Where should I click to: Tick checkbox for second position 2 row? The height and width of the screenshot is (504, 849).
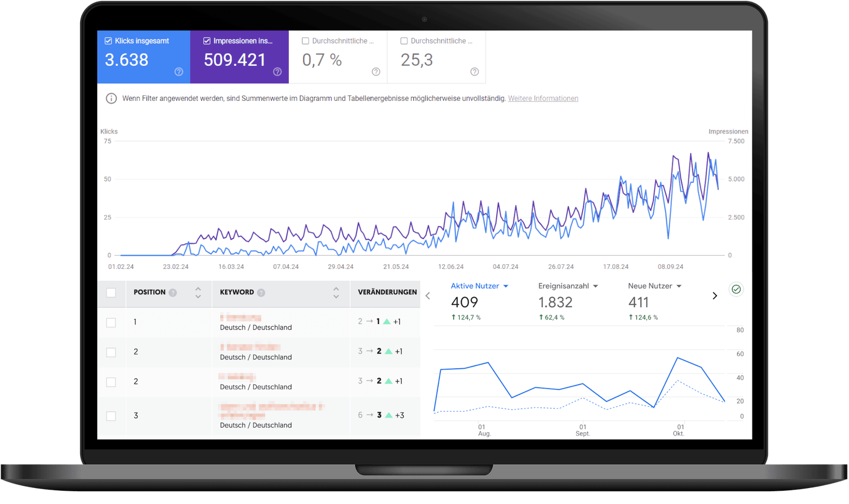click(x=111, y=382)
